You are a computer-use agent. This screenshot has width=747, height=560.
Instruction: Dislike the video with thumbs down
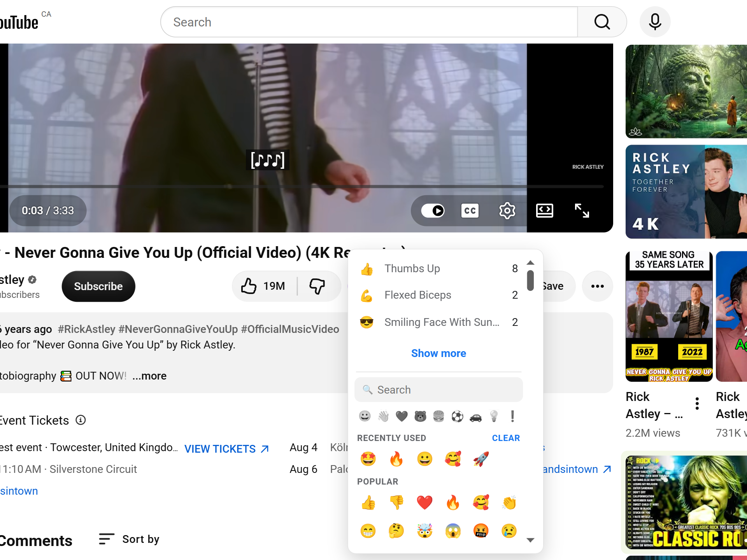click(317, 286)
